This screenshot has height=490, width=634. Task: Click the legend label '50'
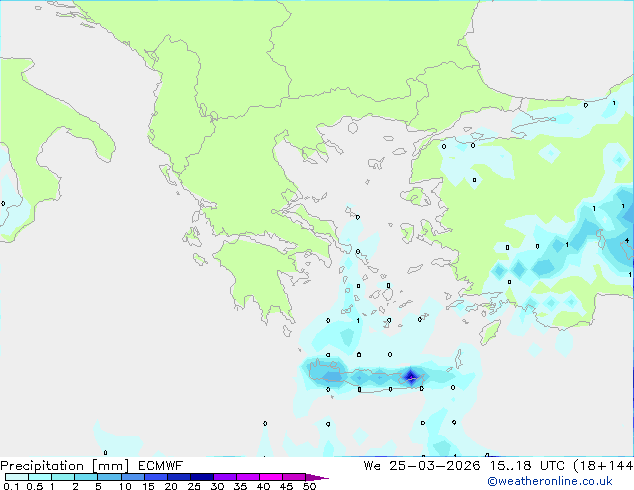pyautogui.click(x=309, y=486)
